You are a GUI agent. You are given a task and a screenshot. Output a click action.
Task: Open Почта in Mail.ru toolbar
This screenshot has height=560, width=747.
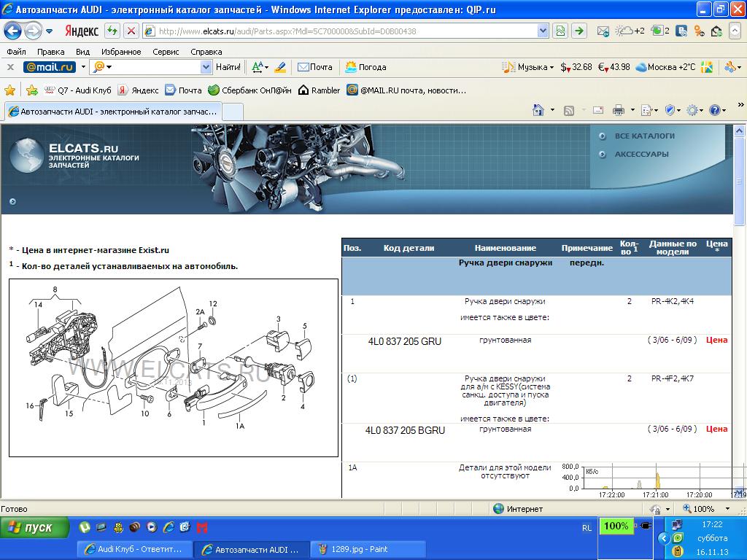coord(315,67)
